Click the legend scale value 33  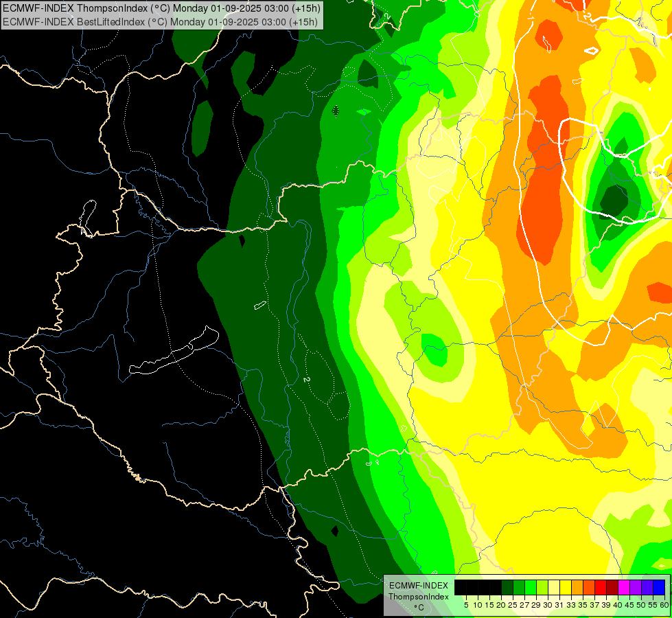tap(571, 605)
